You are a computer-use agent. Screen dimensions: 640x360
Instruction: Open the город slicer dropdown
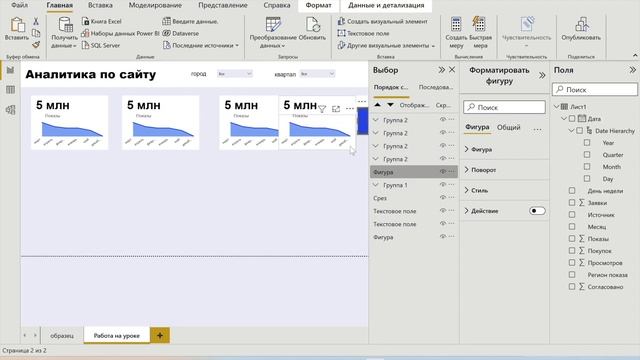[x=235, y=73]
